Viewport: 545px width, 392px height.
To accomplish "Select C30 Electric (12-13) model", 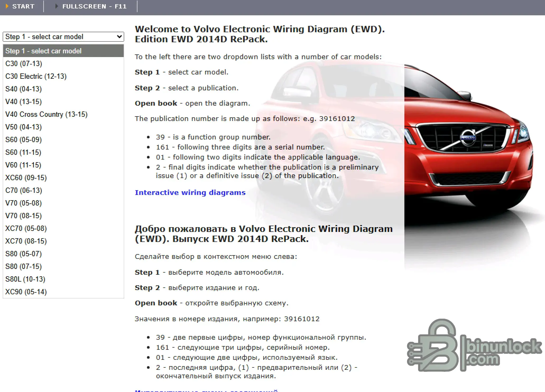I will point(63,76).
